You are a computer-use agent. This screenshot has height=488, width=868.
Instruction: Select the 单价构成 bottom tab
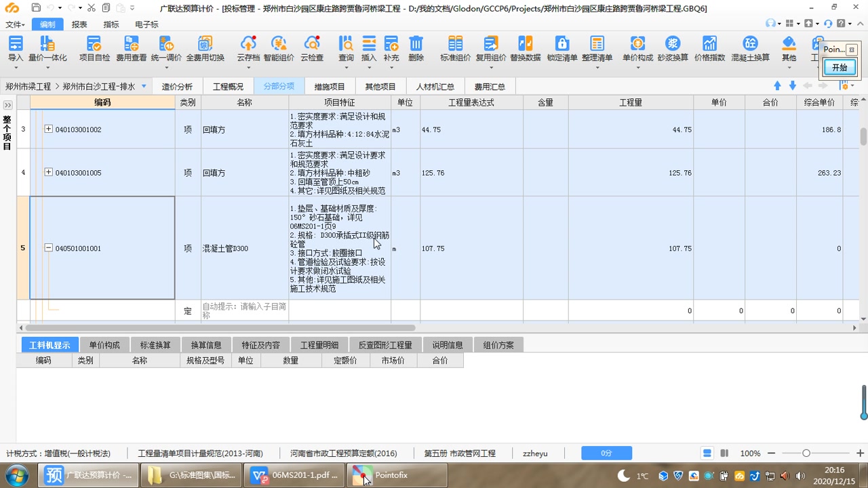pyautogui.click(x=104, y=345)
